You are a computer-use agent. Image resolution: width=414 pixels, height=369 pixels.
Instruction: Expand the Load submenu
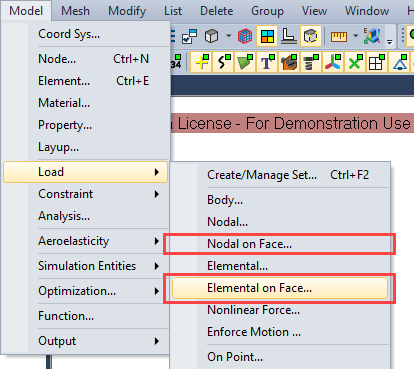(86, 172)
